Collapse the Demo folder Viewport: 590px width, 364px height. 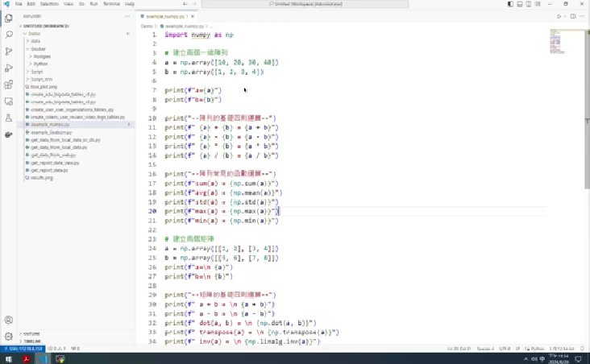[x=34, y=34]
